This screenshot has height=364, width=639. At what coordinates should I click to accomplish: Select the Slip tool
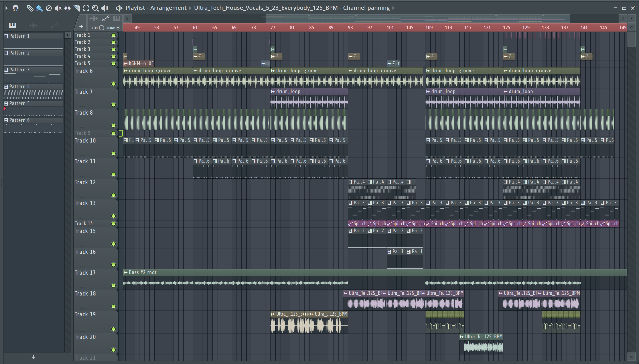click(67, 8)
